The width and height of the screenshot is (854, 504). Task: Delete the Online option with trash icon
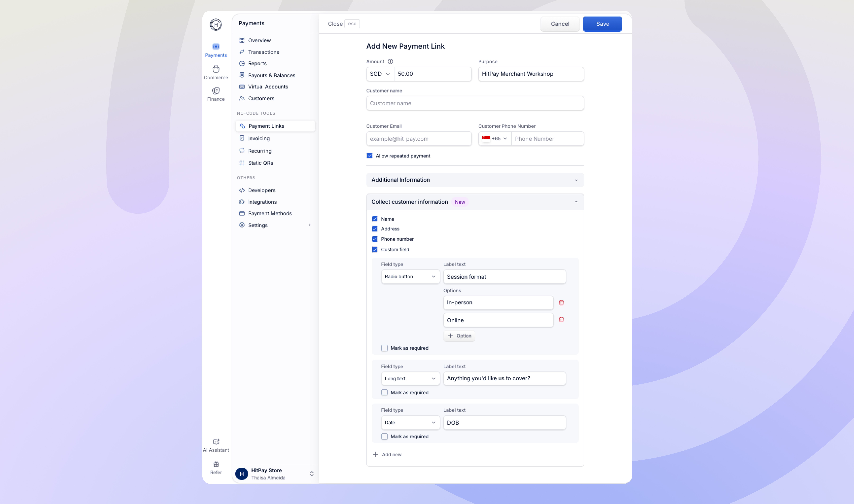point(561,320)
